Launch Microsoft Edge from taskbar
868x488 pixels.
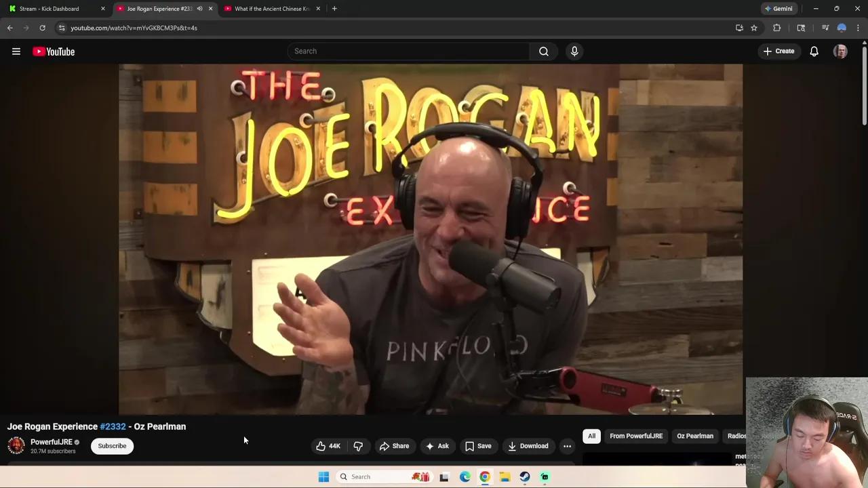pos(465,476)
